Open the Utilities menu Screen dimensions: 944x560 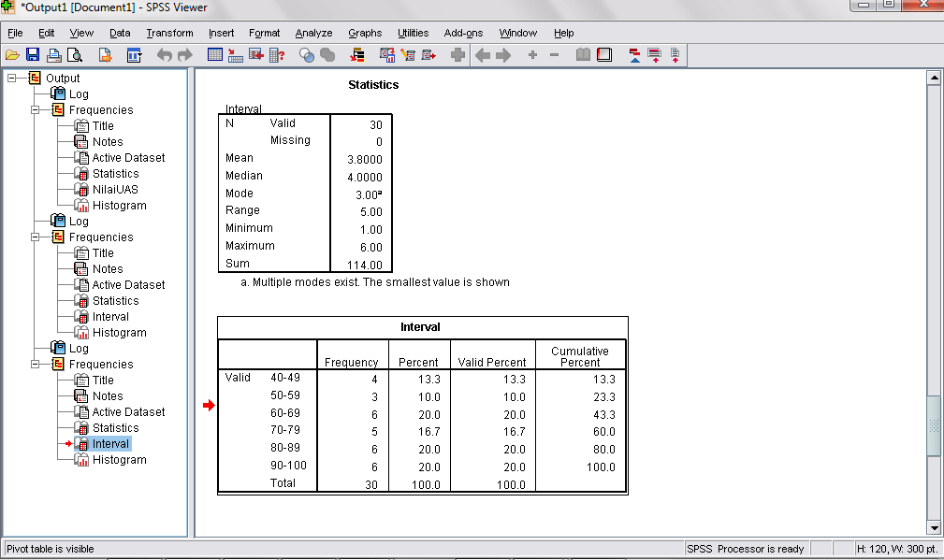(413, 33)
